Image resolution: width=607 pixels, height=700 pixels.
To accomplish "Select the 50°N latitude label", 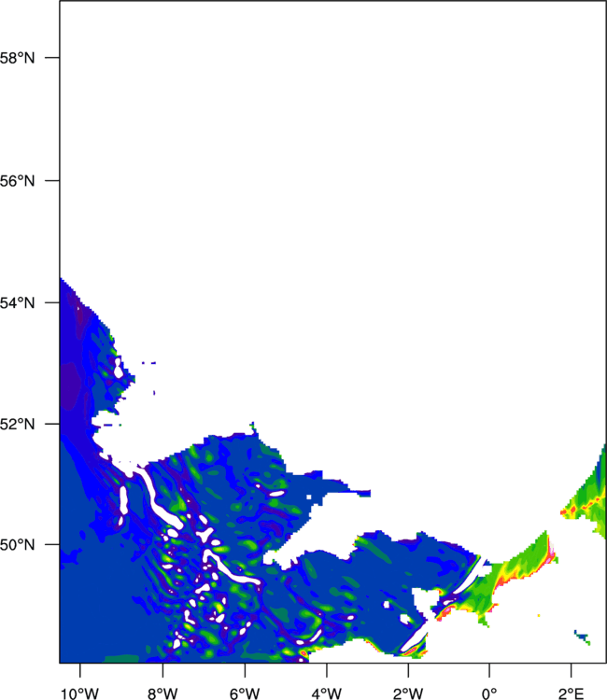I will point(17,545).
